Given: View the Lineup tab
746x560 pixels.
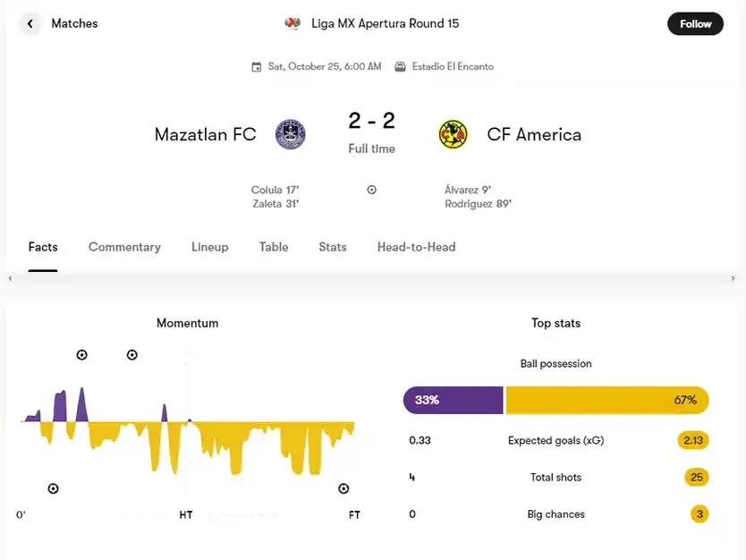Looking at the screenshot, I should coord(209,247).
